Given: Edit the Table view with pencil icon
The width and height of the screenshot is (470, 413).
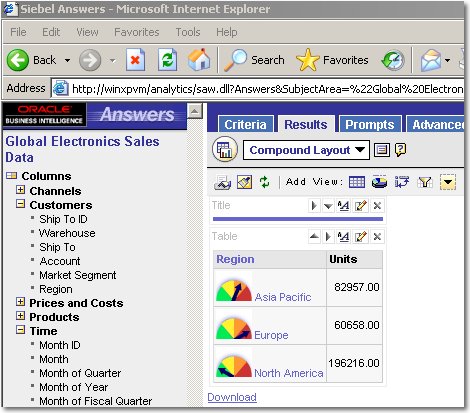Looking at the screenshot, I should click(360, 237).
